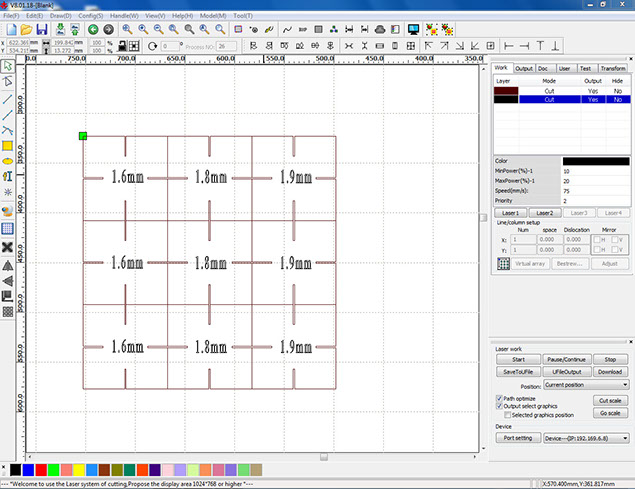Toggle the X row mirror H checkbox
Screen dimensions: 635x489
597,240
